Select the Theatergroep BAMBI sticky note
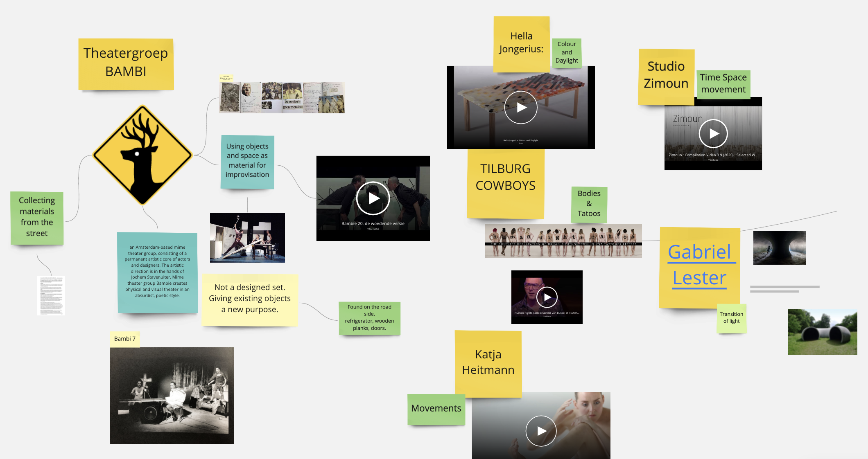Image resolution: width=868 pixels, height=459 pixels. tap(126, 63)
